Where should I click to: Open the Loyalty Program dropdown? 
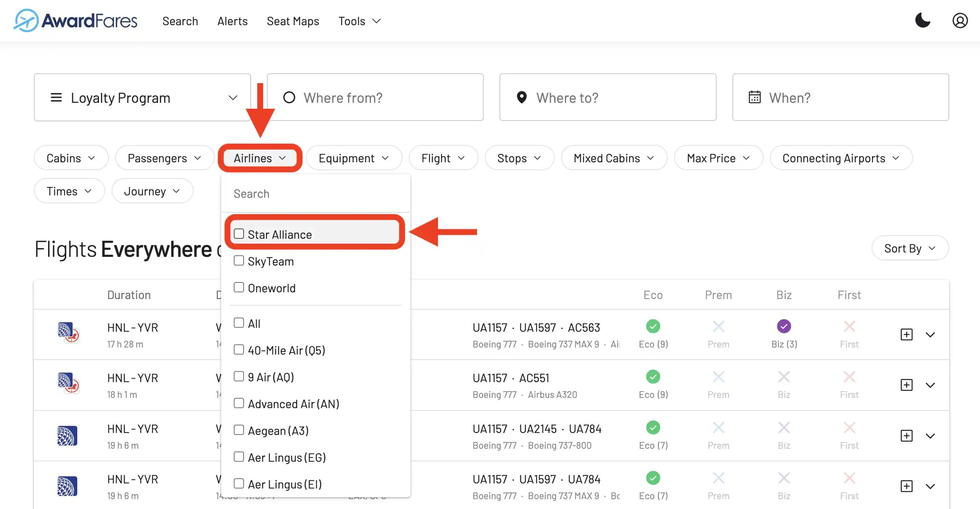(x=142, y=97)
